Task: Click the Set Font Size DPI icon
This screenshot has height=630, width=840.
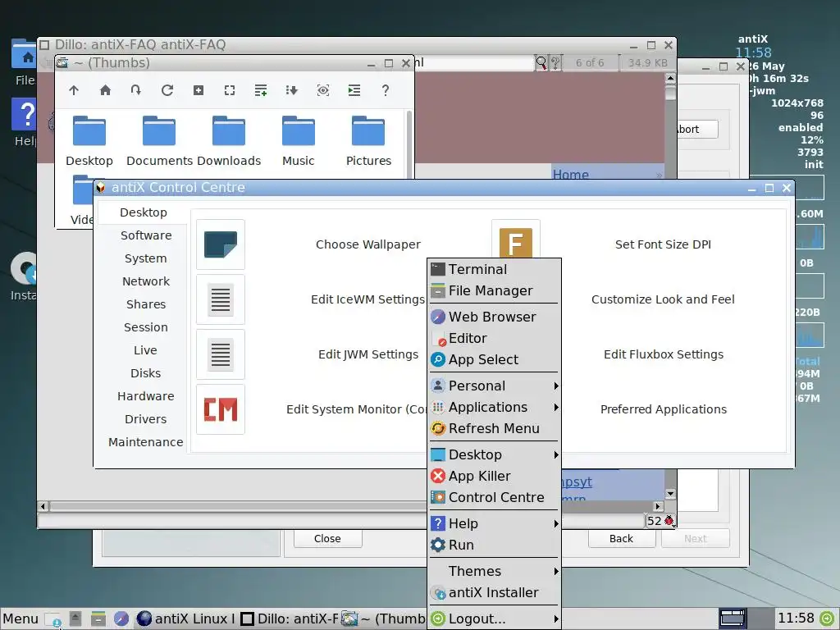Action: (515, 240)
